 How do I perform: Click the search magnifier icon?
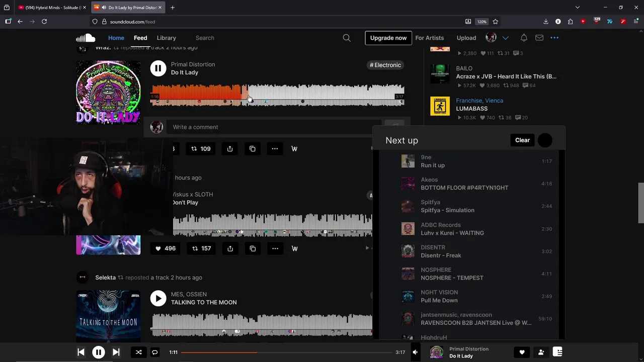[x=347, y=38]
